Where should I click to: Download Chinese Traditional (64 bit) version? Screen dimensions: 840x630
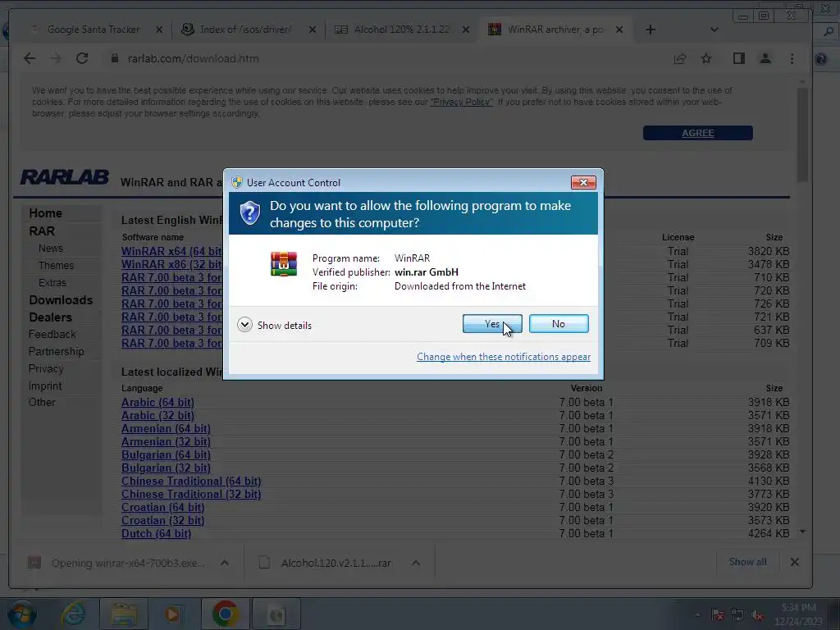[x=191, y=481]
